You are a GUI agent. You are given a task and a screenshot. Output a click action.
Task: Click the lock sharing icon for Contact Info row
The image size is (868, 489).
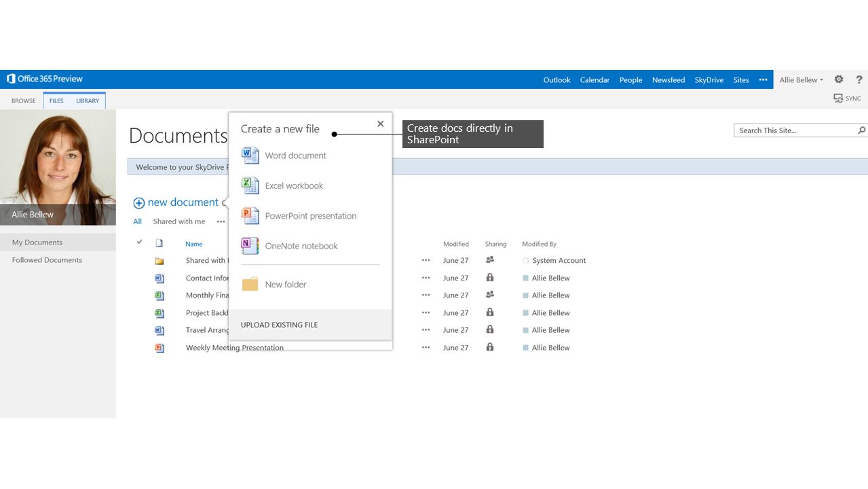tap(490, 278)
